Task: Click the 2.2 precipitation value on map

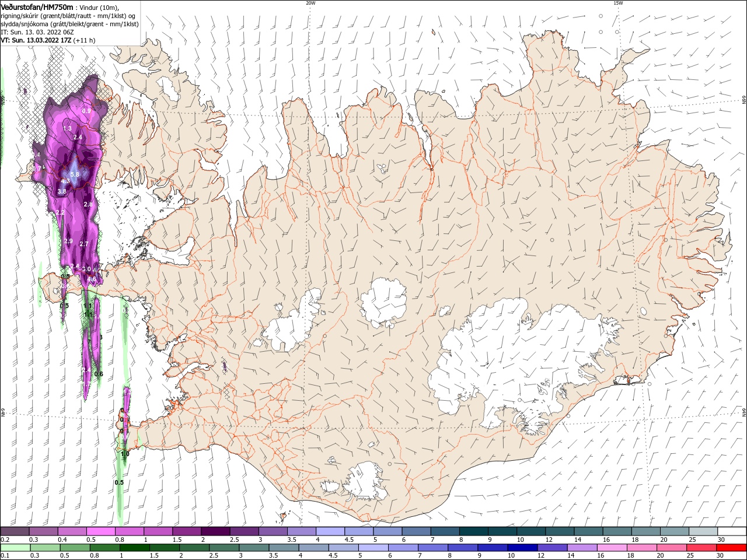Action: pyautogui.click(x=60, y=212)
